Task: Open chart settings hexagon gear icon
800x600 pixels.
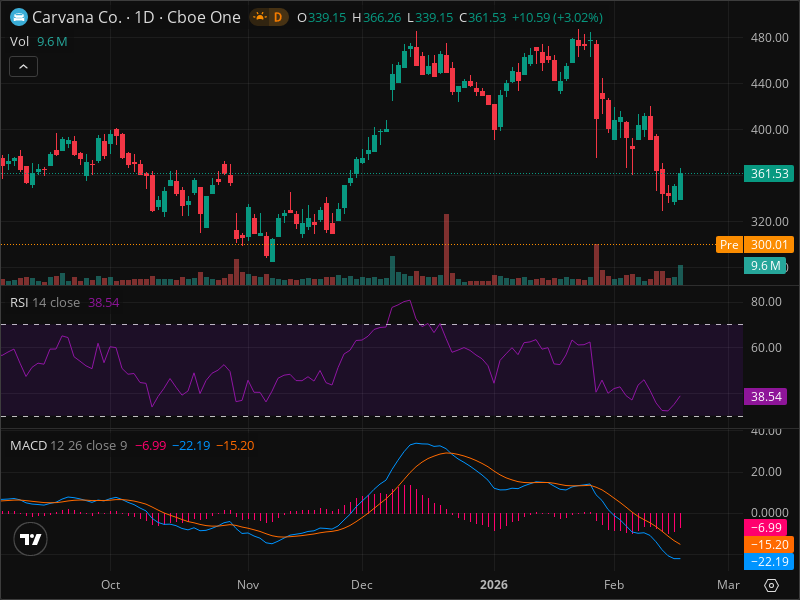Action: click(x=771, y=585)
